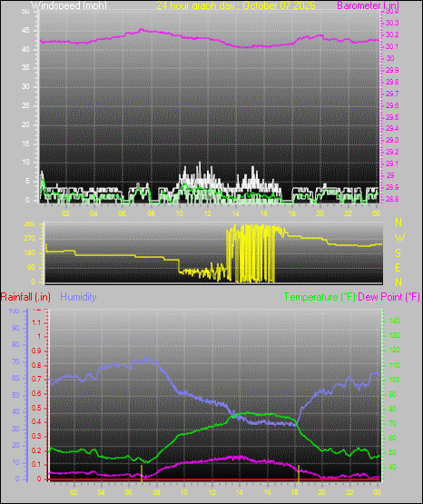The width and height of the screenshot is (423, 504).
Task: Click hour 22 on the windspeed chart axis
Action: tap(348, 213)
